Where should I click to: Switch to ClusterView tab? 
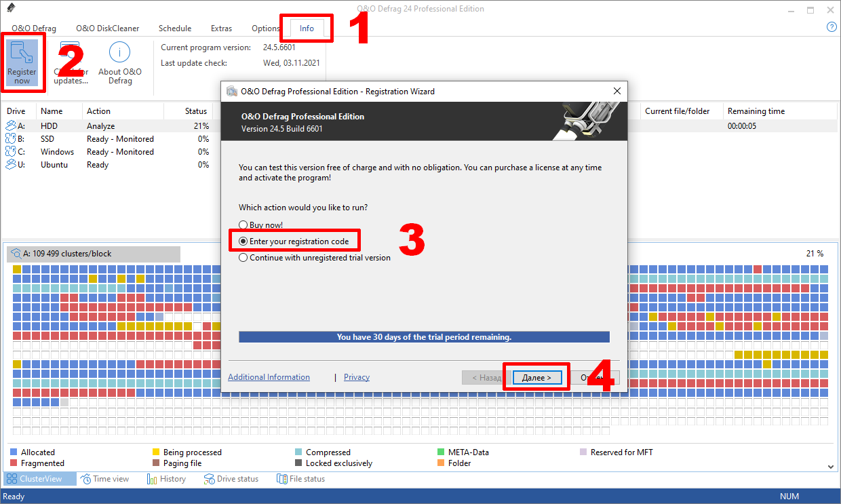[40, 479]
